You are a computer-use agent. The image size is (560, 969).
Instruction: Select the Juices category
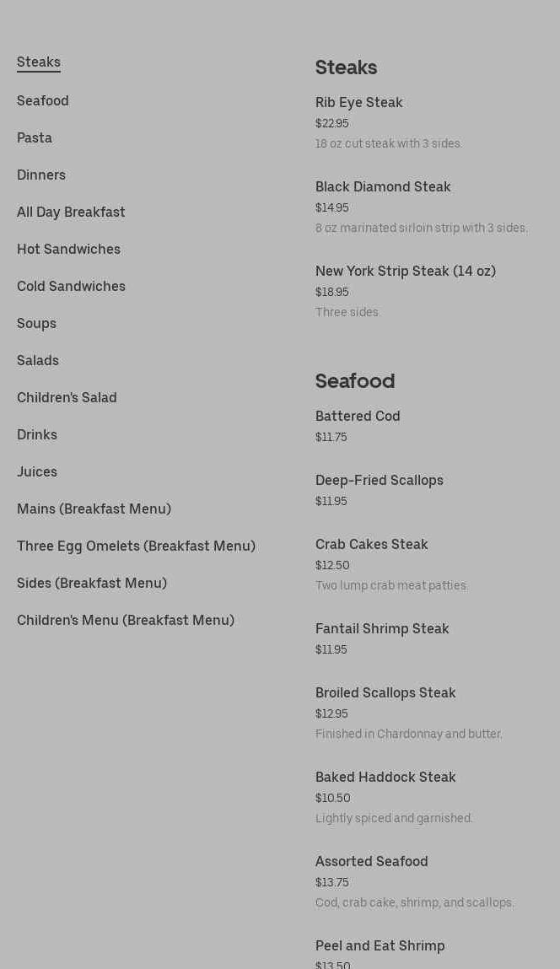pos(37,471)
